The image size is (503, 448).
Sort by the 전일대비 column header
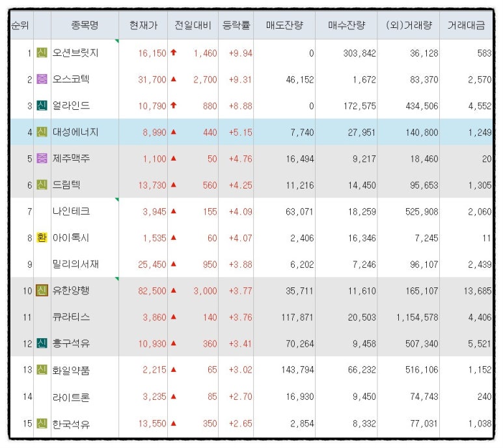(x=193, y=25)
